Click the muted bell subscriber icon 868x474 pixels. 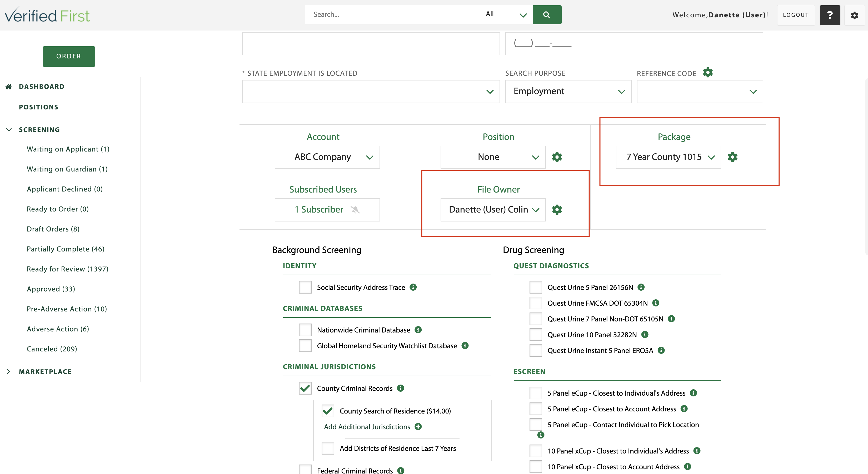pyautogui.click(x=355, y=209)
